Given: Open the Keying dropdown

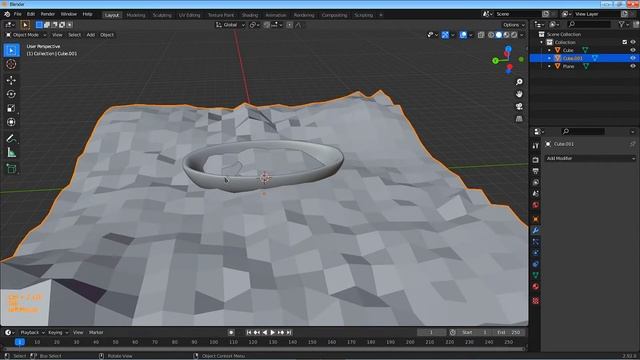Looking at the screenshot, I should click(58, 333).
